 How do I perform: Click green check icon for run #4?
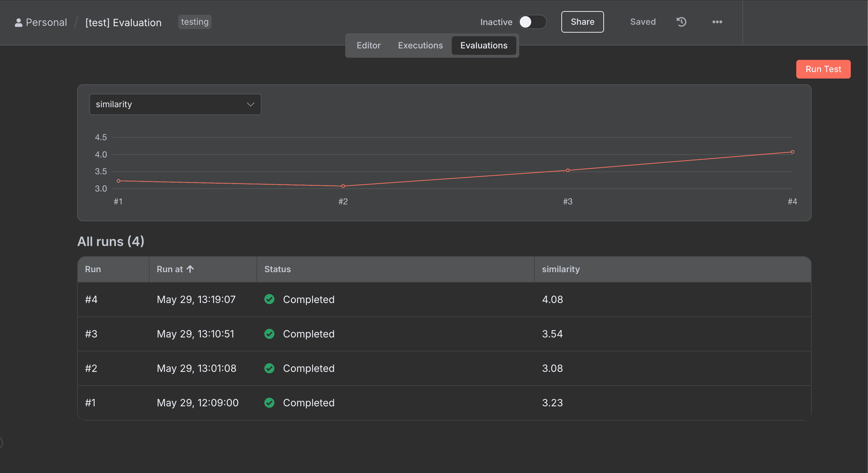point(269,299)
